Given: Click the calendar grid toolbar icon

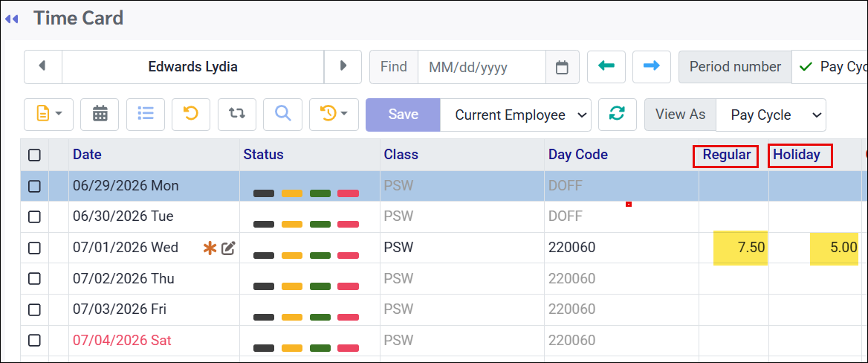Looking at the screenshot, I should [100, 114].
